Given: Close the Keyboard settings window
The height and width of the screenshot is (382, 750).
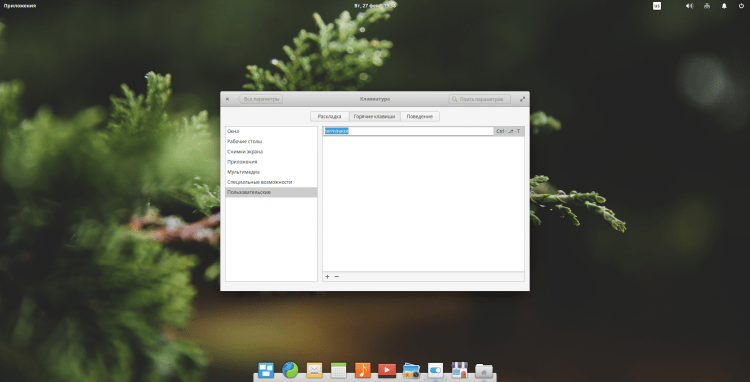Looking at the screenshot, I should click(227, 99).
